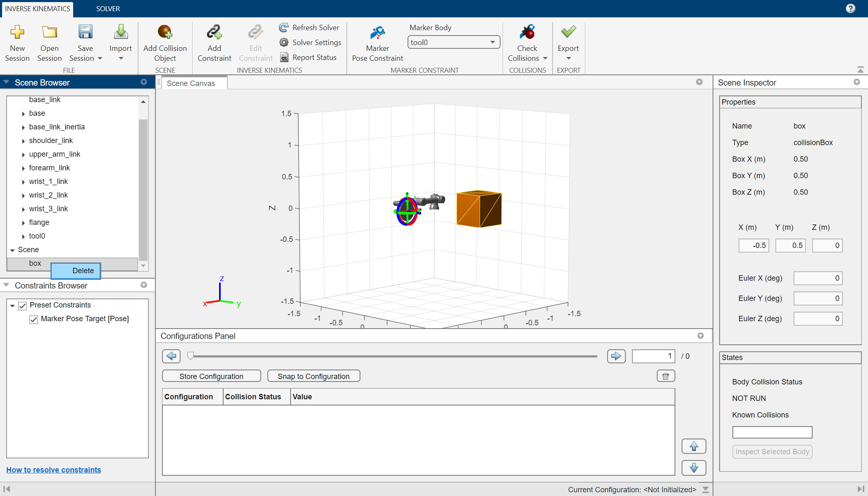
Task: Collapse the Scene tree node
Action: 12,250
